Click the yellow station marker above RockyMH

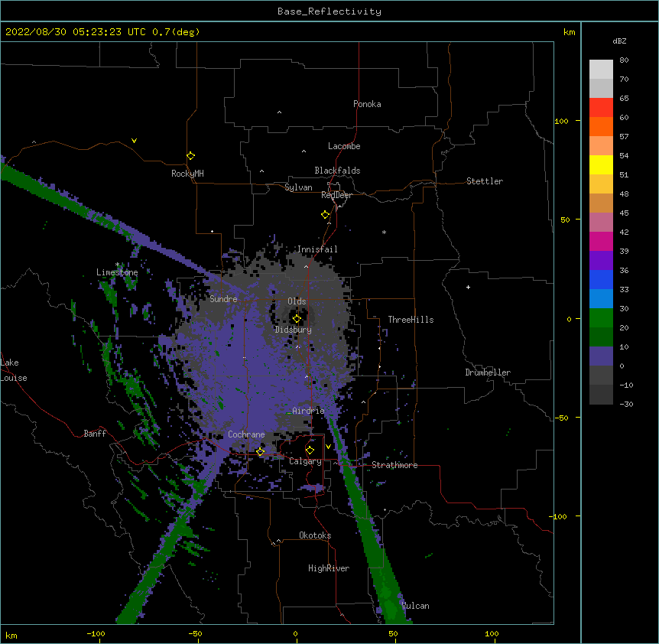point(191,156)
